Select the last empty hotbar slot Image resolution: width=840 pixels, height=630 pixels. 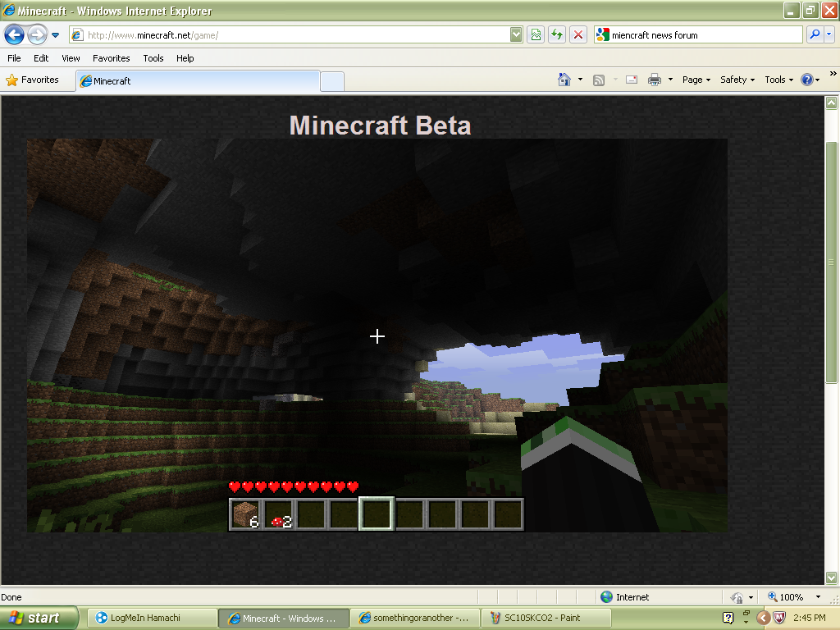508,514
